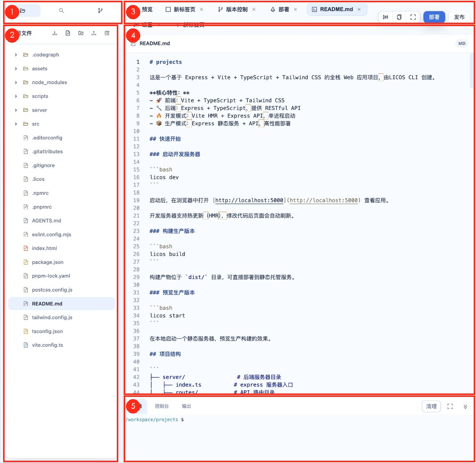Click the document icon beside README.md title
Screen dimensions: 476x463
tap(133, 44)
